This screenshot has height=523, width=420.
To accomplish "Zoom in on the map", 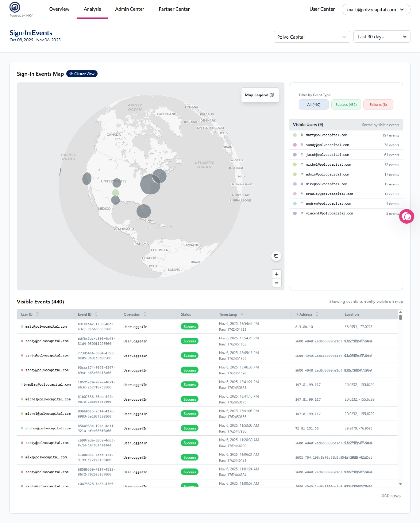I will click(x=277, y=274).
